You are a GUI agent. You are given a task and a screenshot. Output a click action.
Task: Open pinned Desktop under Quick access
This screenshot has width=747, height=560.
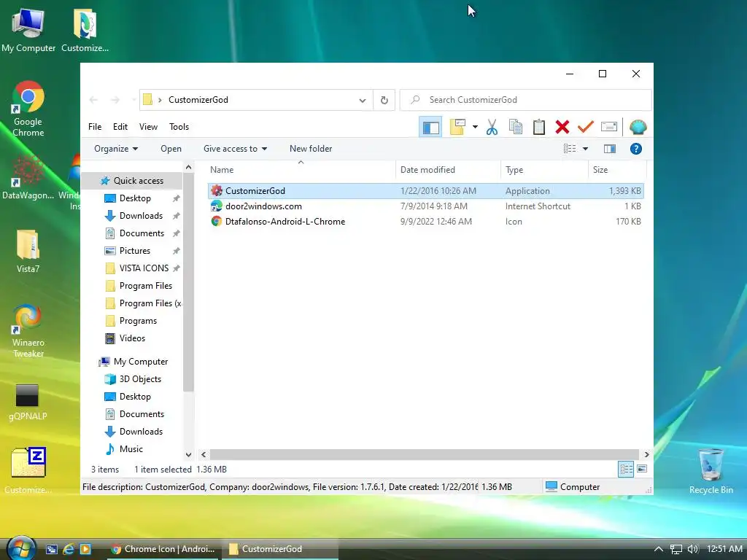point(135,198)
